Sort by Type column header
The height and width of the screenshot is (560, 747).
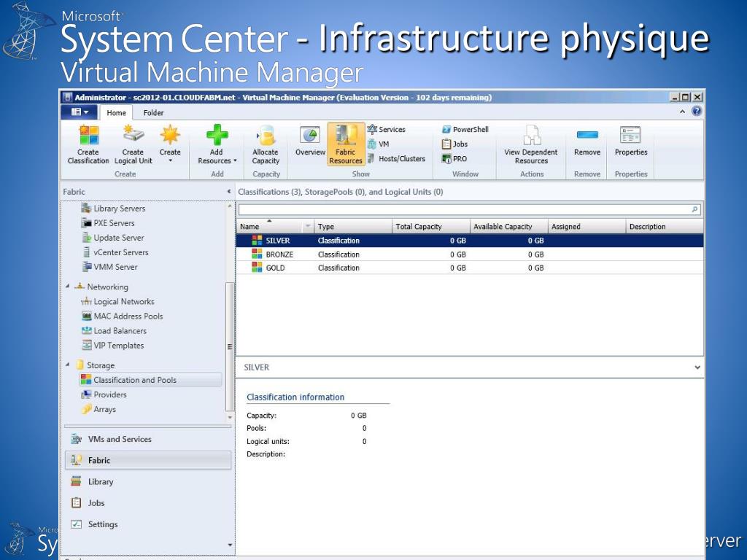(353, 226)
